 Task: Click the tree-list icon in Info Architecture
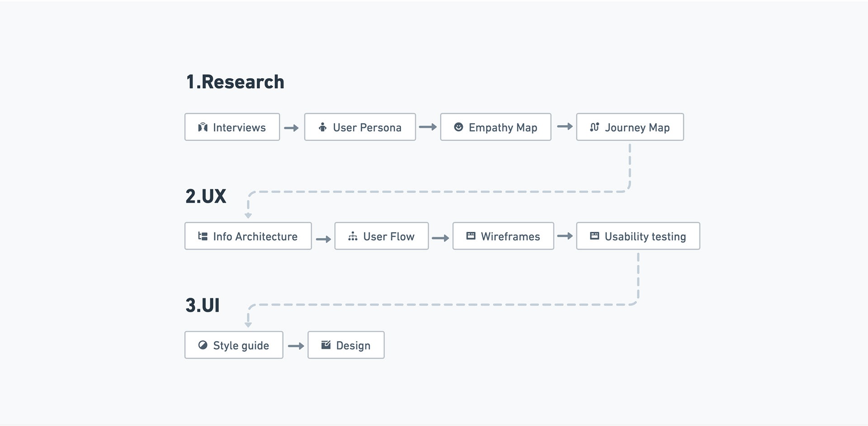point(203,236)
